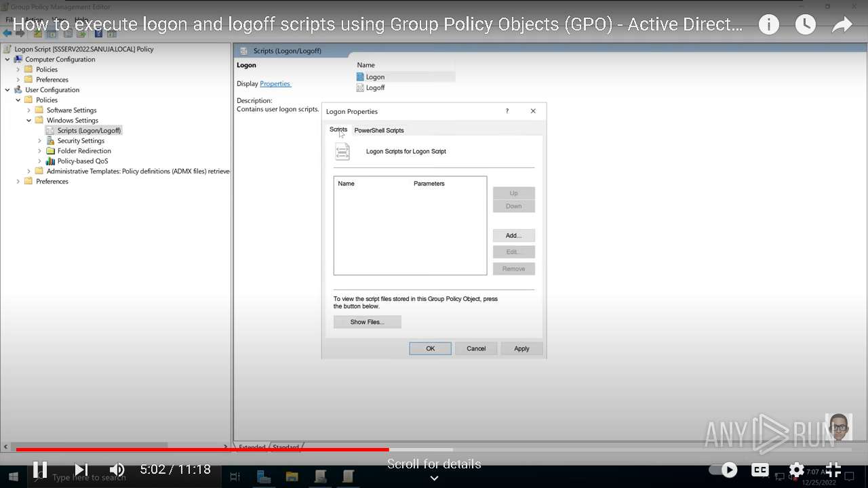Screen dimensions: 868x488
Task: Click the Apply button
Action: click(521, 348)
